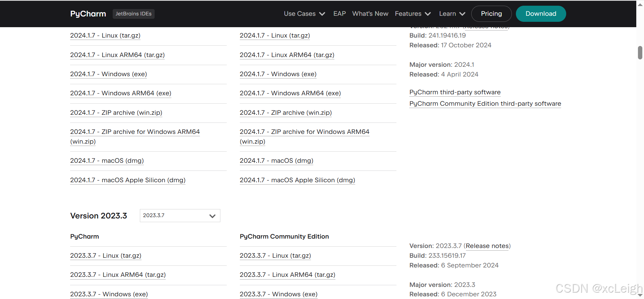Download Community Edition 2023.3.7 Linux ARM64 (tar.gz)
Screen dimensions: 644x299
tap(287, 275)
